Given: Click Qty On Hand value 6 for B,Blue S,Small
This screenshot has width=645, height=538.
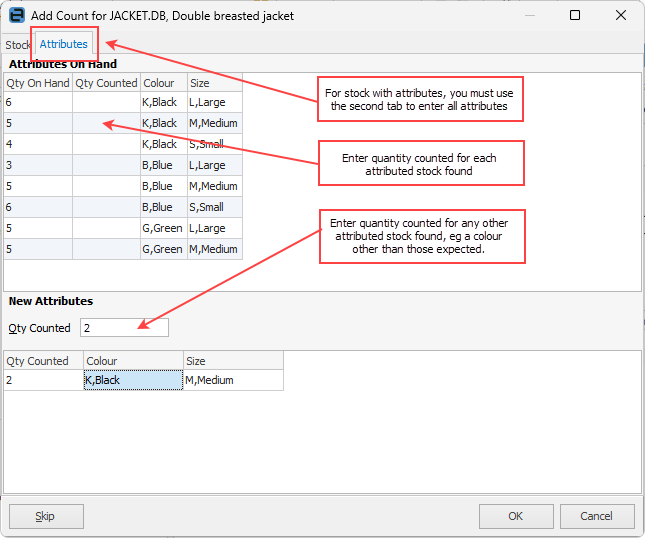Looking at the screenshot, I should pos(38,207).
